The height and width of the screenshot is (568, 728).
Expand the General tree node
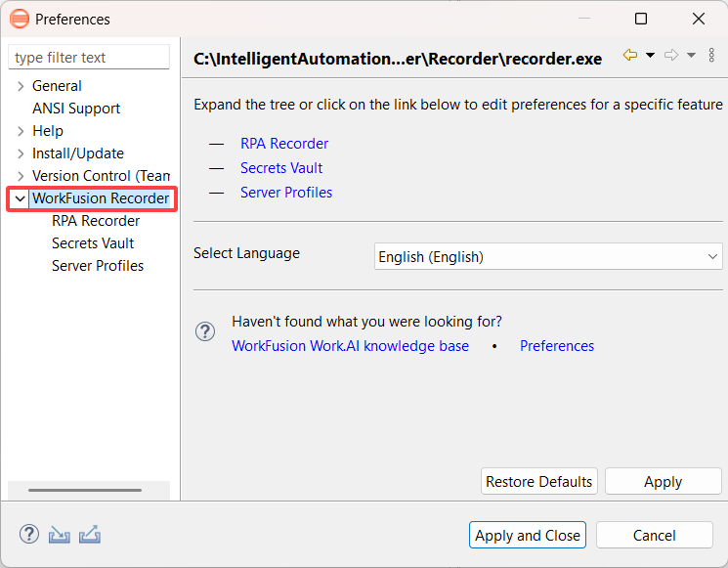point(21,86)
